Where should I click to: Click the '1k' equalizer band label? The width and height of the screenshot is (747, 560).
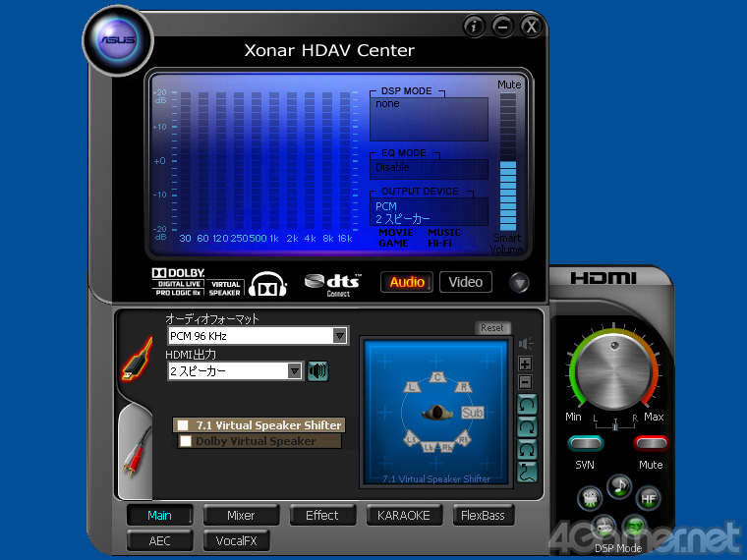274,238
